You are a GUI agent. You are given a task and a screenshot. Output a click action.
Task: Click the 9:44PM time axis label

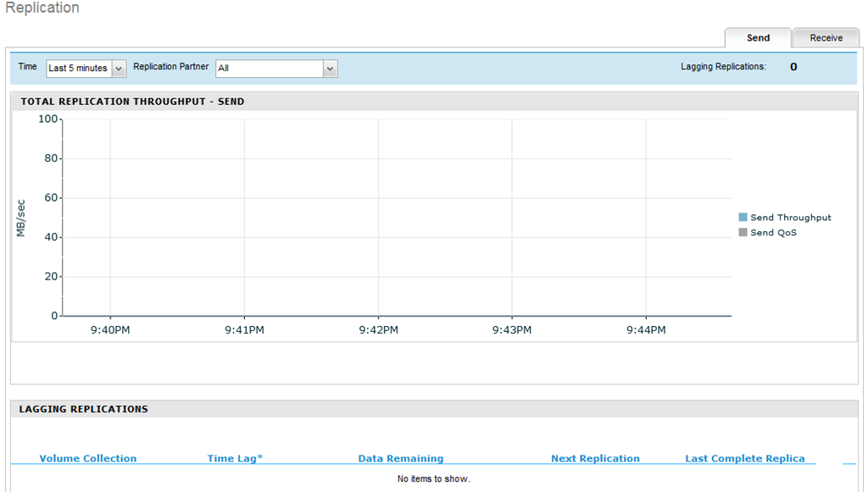(x=646, y=330)
